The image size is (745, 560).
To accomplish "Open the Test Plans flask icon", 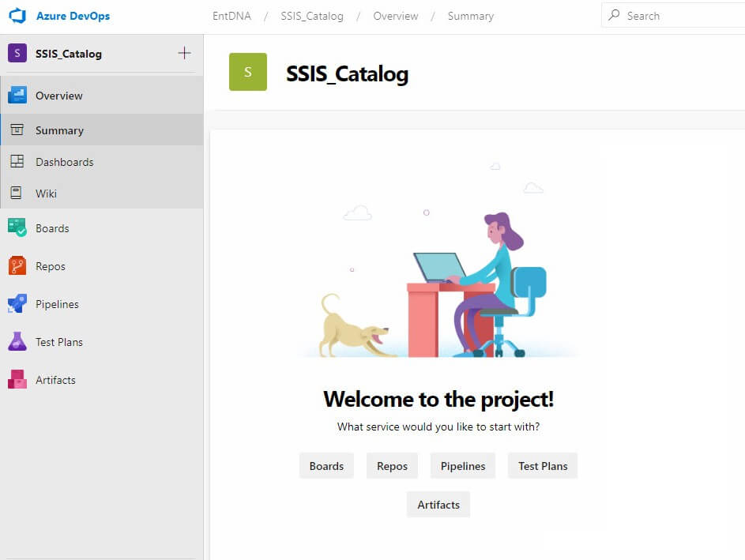I will point(17,341).
